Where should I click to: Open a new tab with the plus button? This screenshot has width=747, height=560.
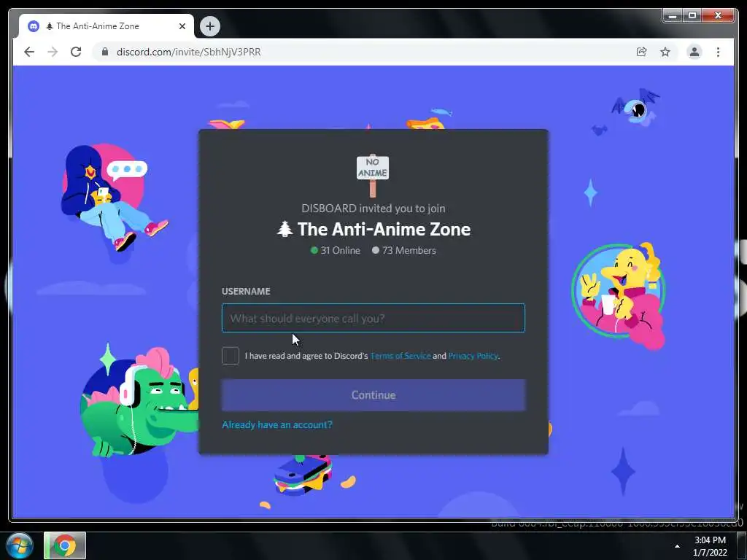[209, 26]
